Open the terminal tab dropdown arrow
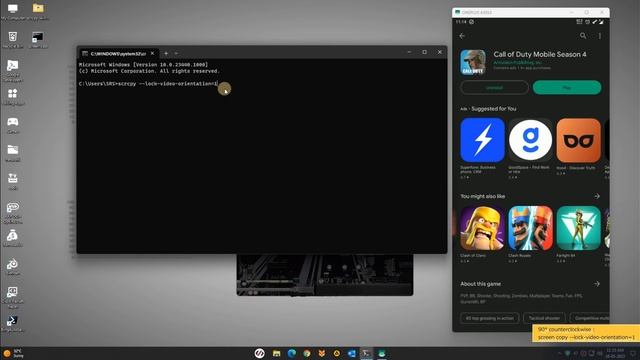640x360 pixels. 176,53
